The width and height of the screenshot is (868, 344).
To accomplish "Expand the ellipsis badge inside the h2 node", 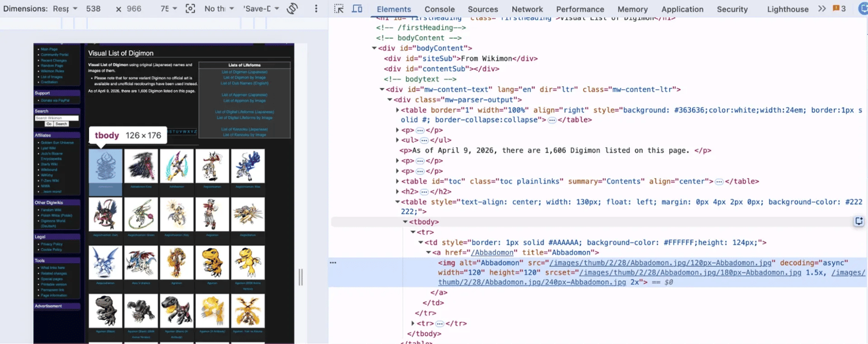I will tap(424, 192).
